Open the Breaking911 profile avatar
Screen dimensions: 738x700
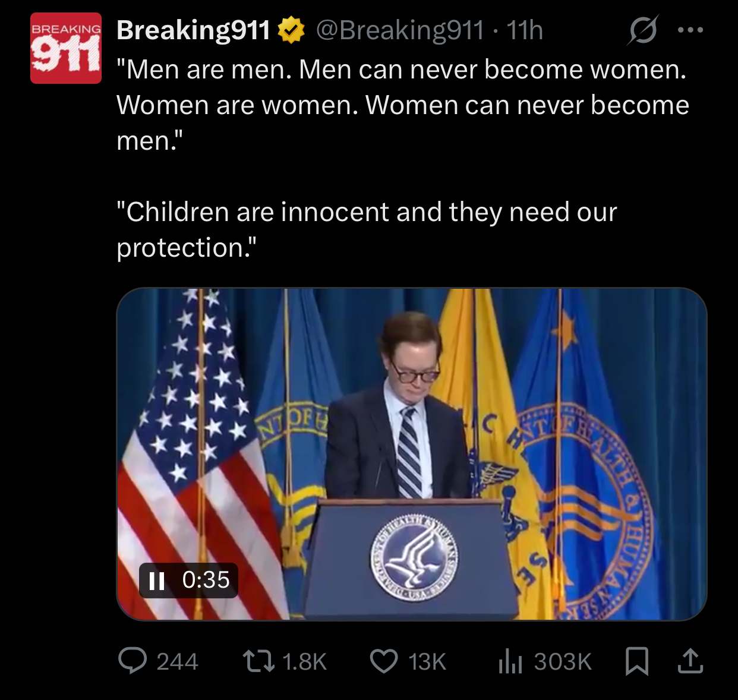(66, 48)
